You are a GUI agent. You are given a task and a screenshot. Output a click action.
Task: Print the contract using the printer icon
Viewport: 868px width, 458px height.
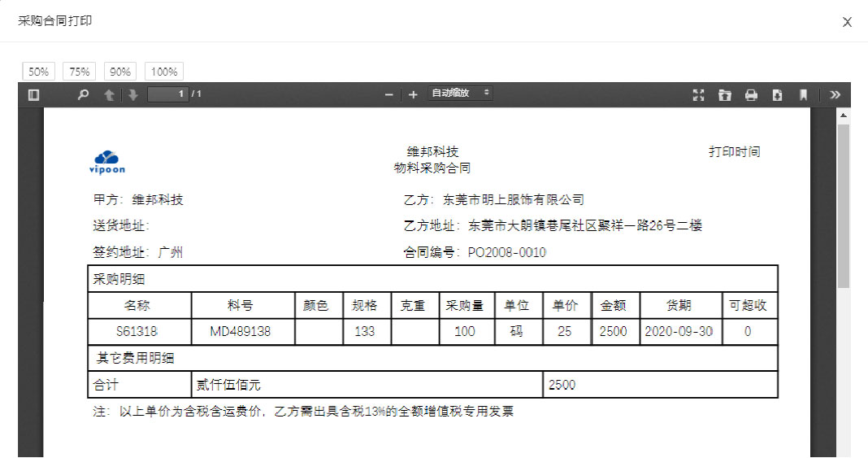click(x=751, y=94)
